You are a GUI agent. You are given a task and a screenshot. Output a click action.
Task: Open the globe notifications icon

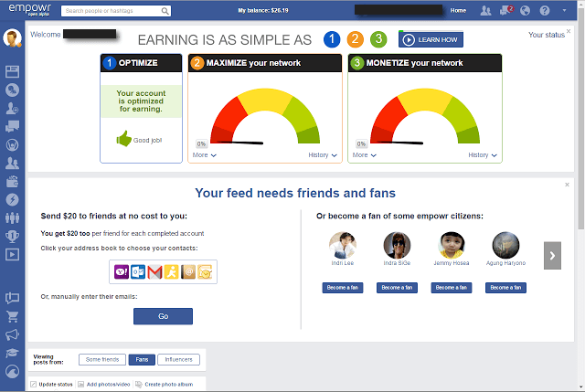click(x=525, y=10)
